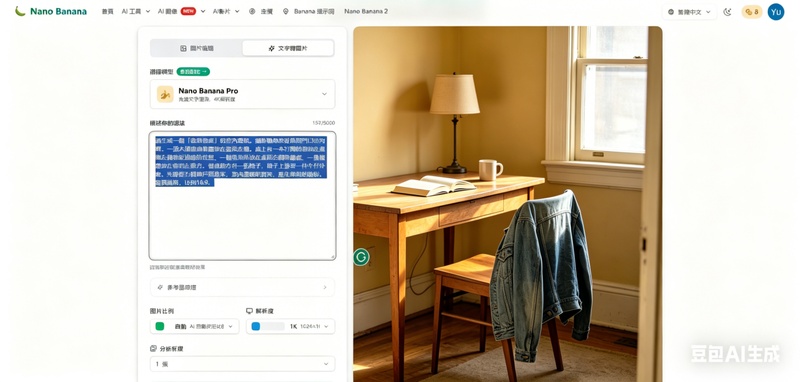Viewport: 800px width, 382px height.
Task: Click the first nav item after the logo
Action: (108, 11)
